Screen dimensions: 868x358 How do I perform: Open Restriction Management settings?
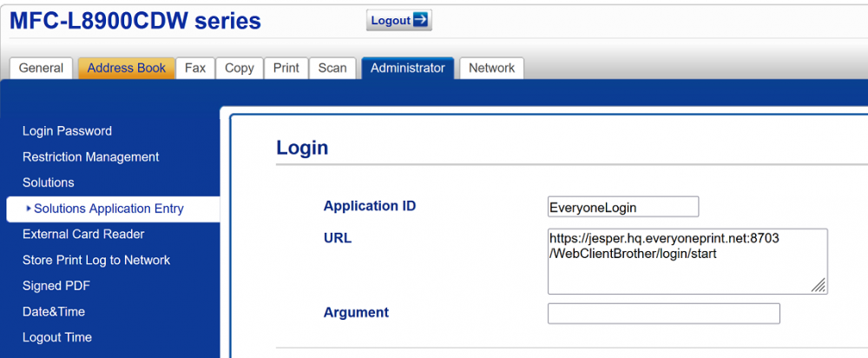tap(90, 157)
